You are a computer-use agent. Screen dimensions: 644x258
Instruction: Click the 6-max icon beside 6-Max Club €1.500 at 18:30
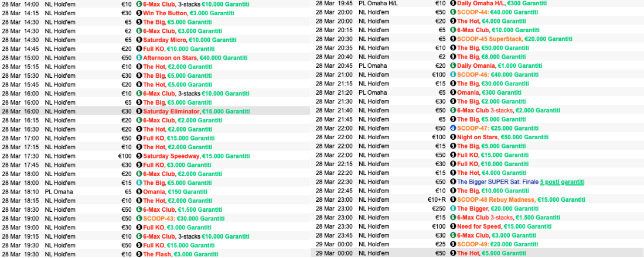(139, 209)
